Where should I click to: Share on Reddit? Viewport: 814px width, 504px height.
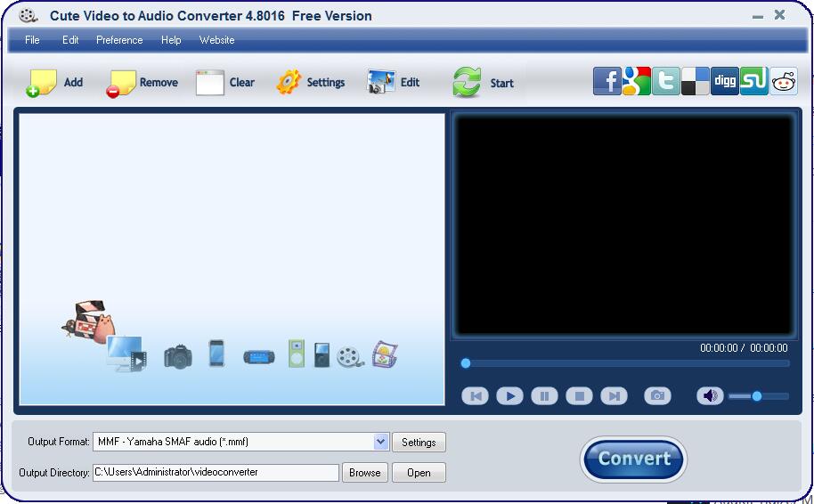(x=784, y=81)
